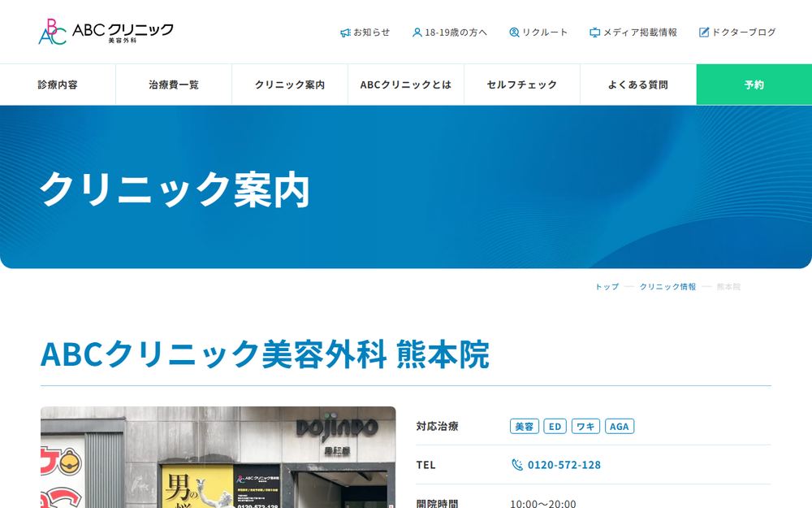812x508 pixels.
Task: Click the 熊本院 breadcrumb text
Action: [728, 287]
